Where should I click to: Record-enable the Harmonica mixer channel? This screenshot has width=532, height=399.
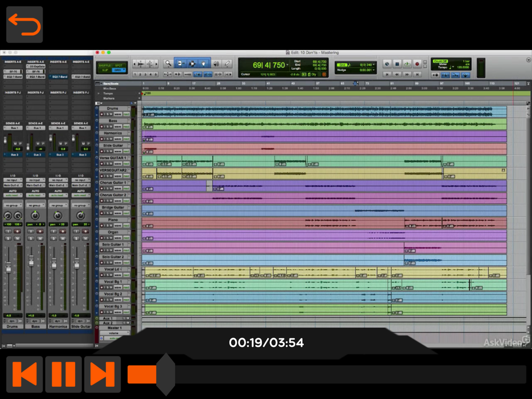tap(62, 231)
